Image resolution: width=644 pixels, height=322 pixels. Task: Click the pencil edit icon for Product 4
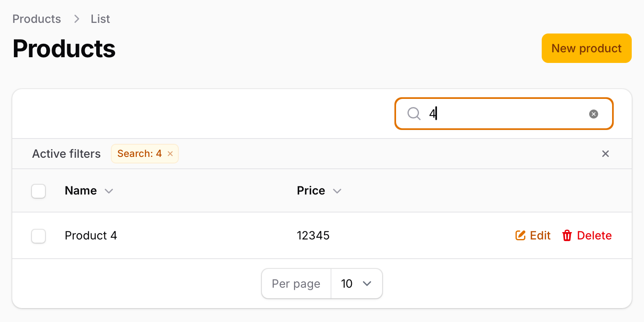(x=520, y=235)
